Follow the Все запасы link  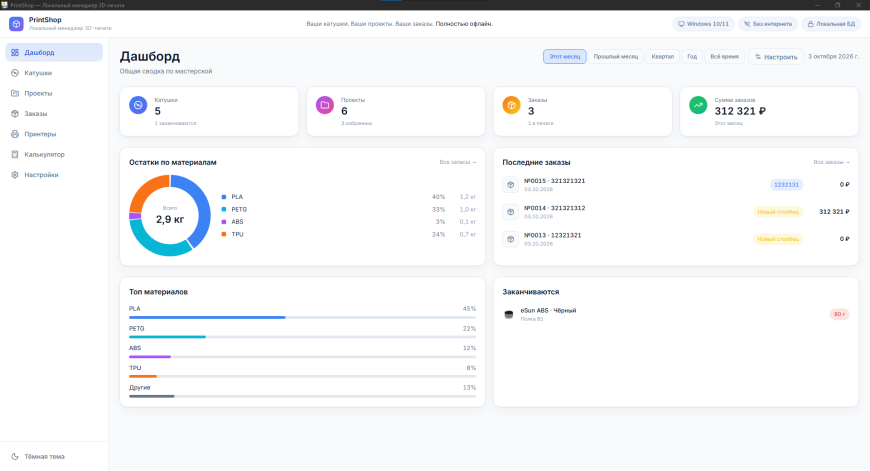(x=458, y=162)
